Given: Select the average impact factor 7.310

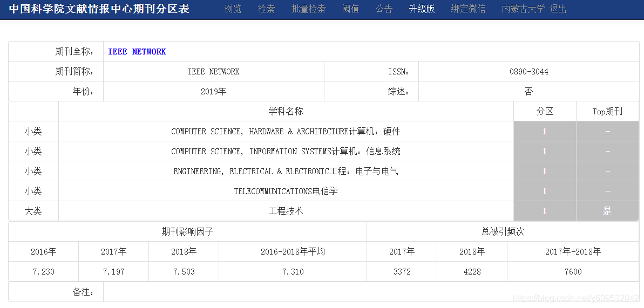Looking at the screenshot, I should click(293, 271).
